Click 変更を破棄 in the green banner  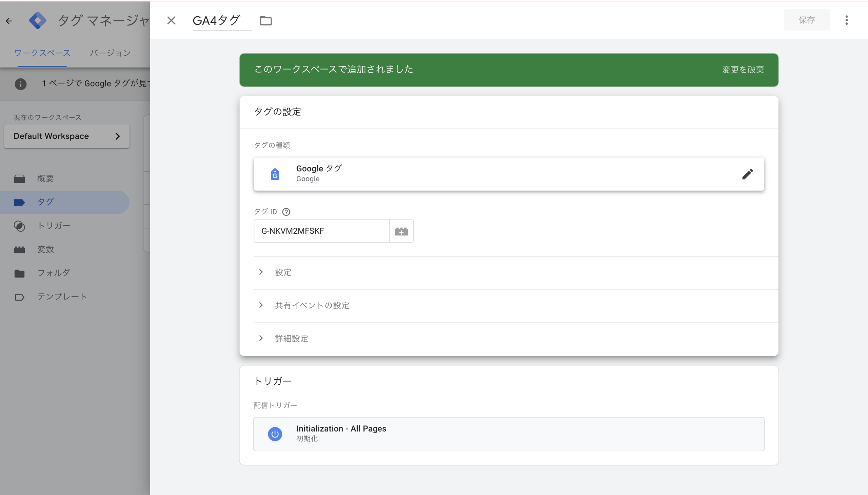click(x=743, y=70)
